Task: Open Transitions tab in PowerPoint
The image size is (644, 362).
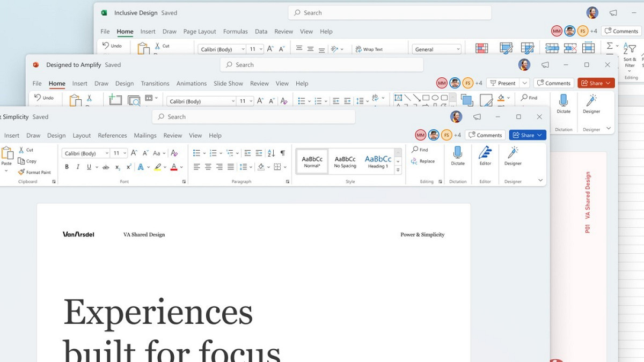Action: click(x=155, y=84)
